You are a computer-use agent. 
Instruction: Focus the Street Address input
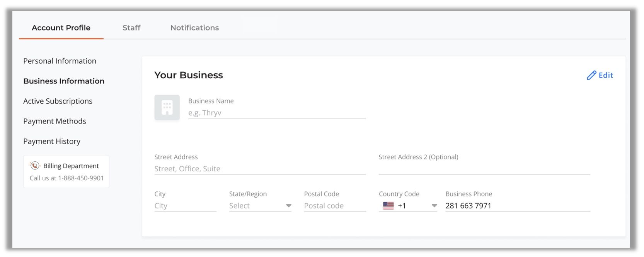click(260, 169)
